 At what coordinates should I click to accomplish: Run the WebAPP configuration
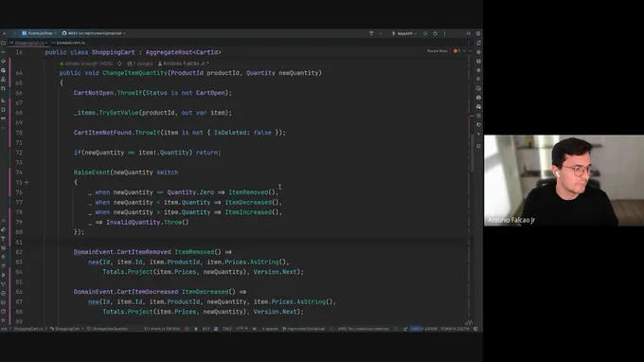[x=425, y=34]
